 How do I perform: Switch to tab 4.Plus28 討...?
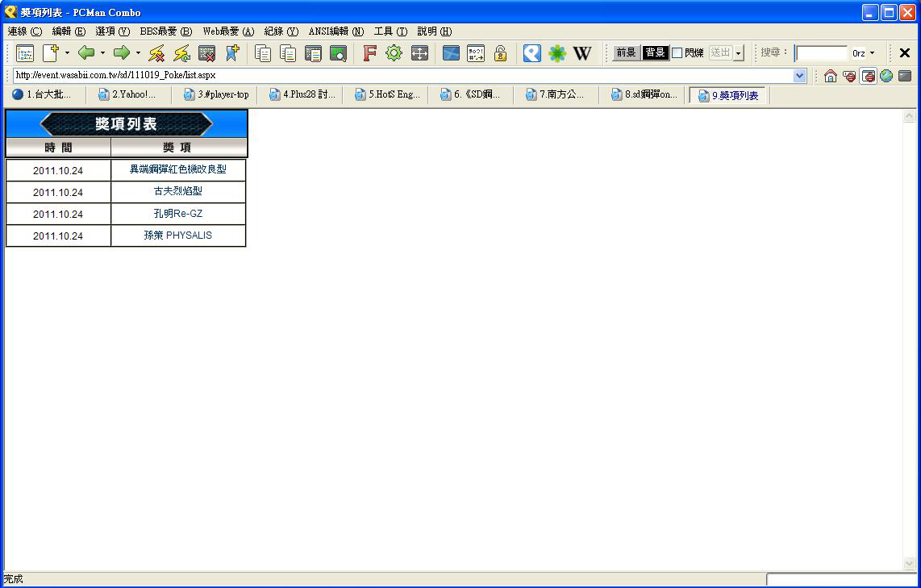(302, 94)
